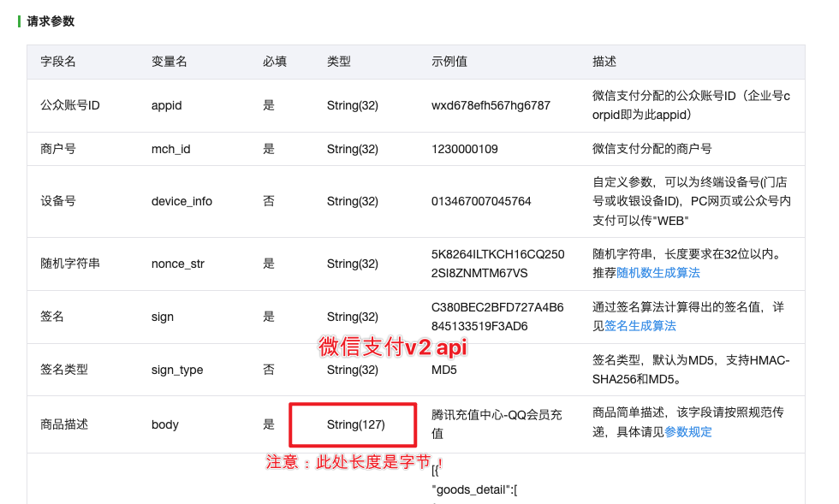
Task: Select the MD5 example value
Action: pos(444,370)
